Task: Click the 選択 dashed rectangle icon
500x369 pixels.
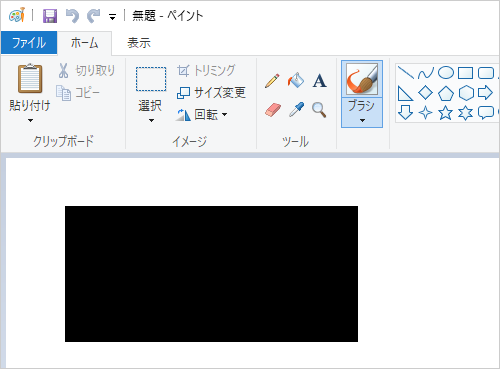Action: 151,79
